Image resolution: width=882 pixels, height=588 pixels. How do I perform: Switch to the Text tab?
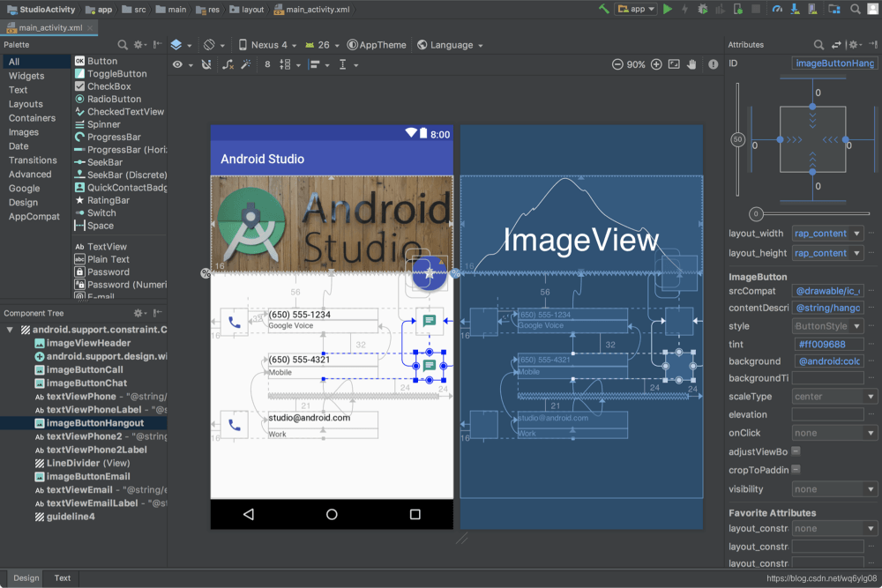click(63, 578)
